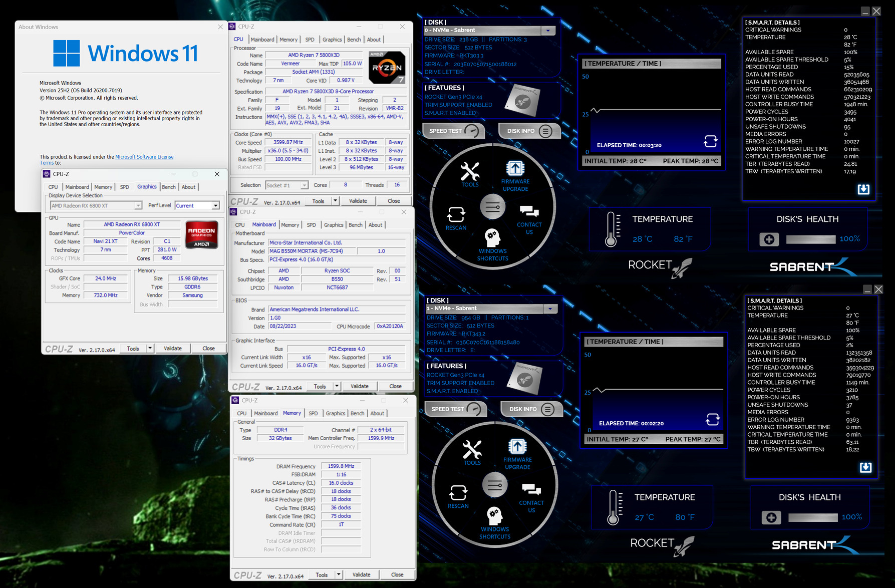Viewport: 895px width, 588px height.
Task: Click the Model field 'MAG B550M MORTAR (MS-7C94)'
Action: (312, 251)
